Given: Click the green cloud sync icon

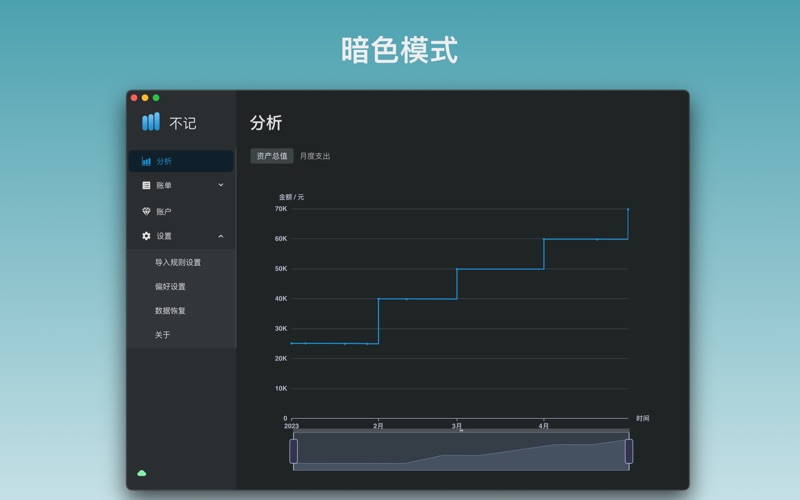Looking at the screenshot, I should coord(142,473).
